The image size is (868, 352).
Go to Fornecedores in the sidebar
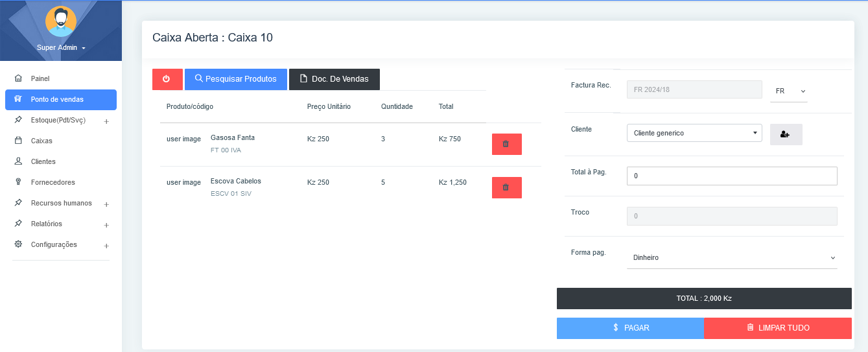click(x=53, y=182)
